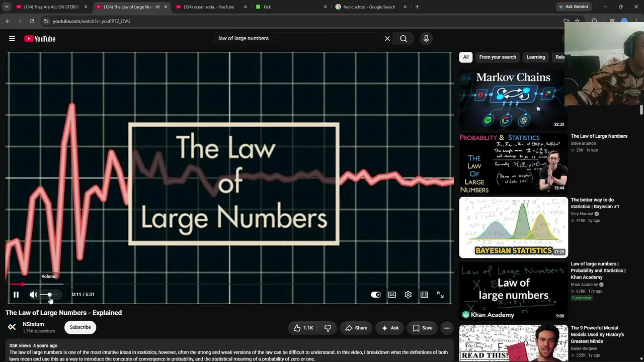The width and height of the screenshot is (644, 362).
Task: Open 'The Law of Large Numbers' by Steve Brunton
Action: click(x=599, y=136)
